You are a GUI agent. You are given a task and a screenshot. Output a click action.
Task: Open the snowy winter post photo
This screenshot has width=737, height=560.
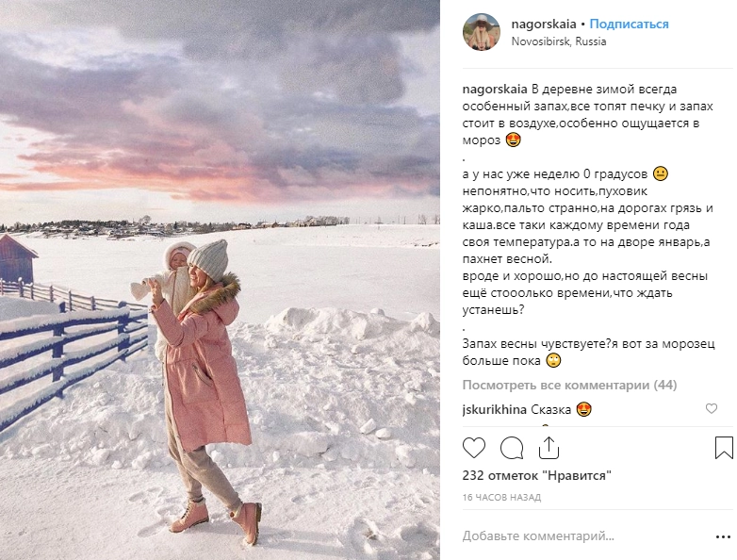coord(220,280)
